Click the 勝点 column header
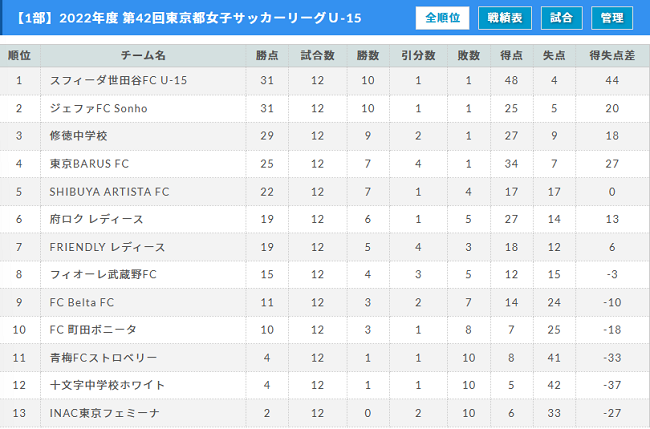 [x=267, y=55]
